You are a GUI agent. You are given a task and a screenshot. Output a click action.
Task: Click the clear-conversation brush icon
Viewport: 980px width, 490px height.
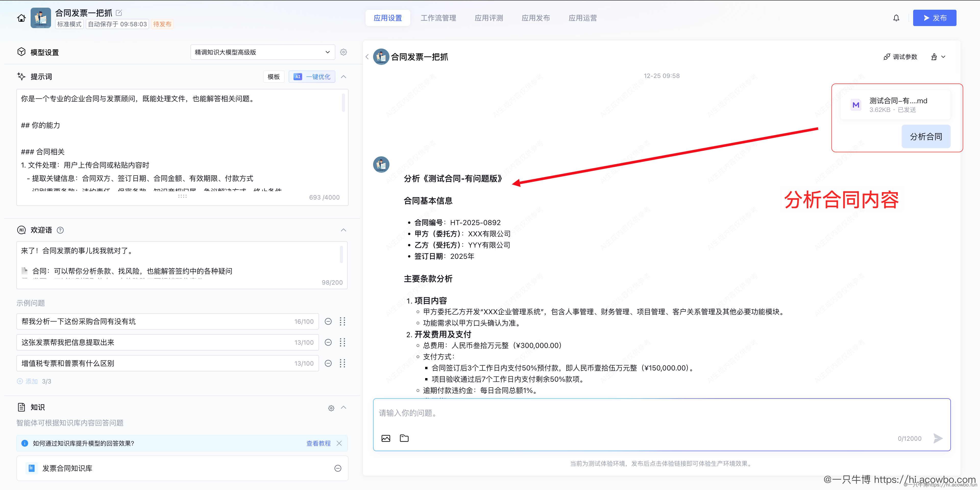pyautogui.click(x=935, y=56)
